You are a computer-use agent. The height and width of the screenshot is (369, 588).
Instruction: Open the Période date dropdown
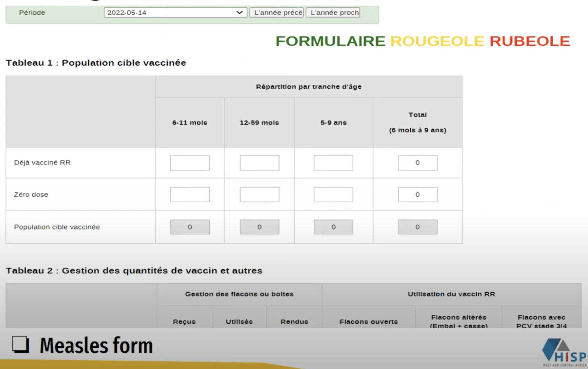coord(175,13)
